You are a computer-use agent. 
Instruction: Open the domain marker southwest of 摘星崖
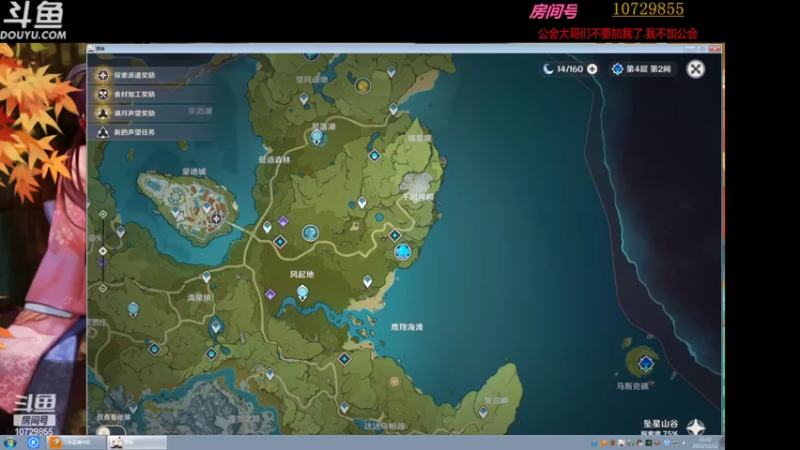click(x=374, y=155)
